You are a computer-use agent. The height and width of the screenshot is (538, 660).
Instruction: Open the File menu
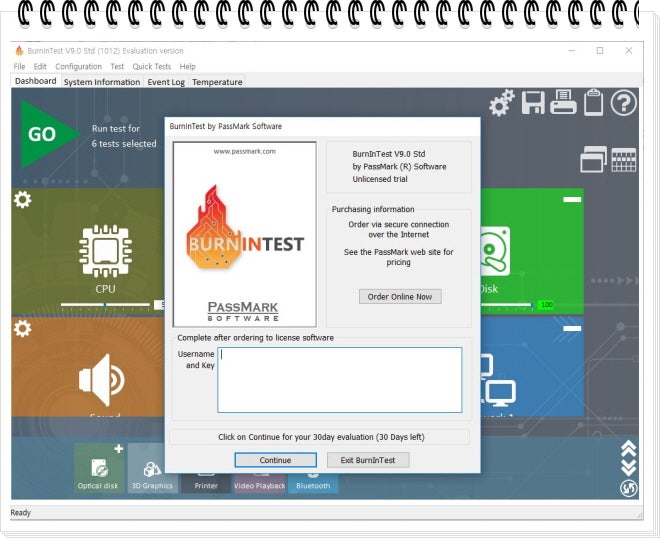(x=19, y=67)
